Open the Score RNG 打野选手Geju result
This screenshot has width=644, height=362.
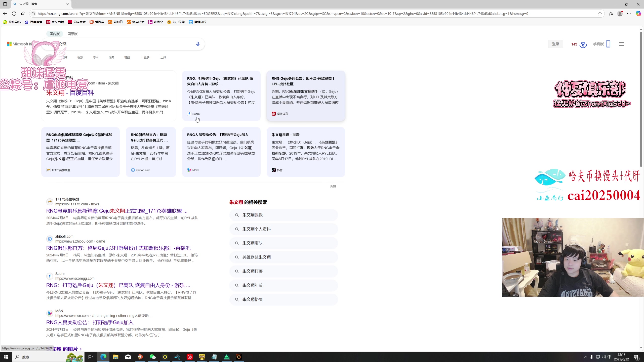tap(118, 285)
